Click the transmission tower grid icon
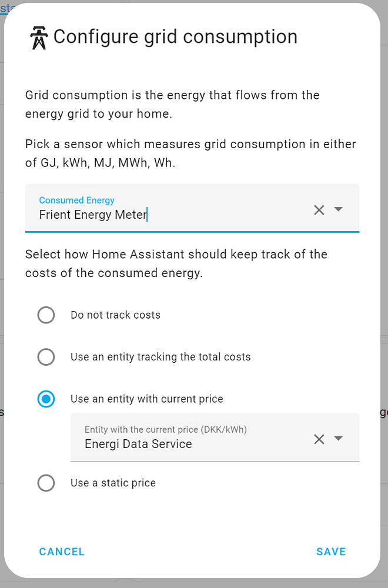Viewport: 388px width, 588px height. pos(38,36)
